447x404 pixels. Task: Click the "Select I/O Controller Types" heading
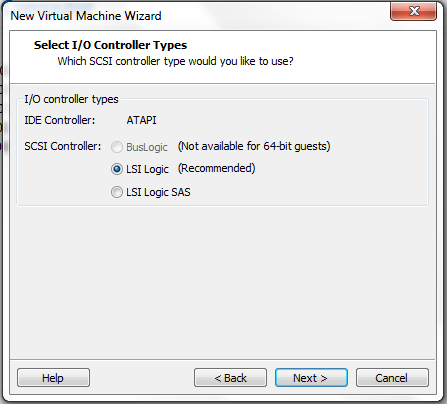point(110,45)
